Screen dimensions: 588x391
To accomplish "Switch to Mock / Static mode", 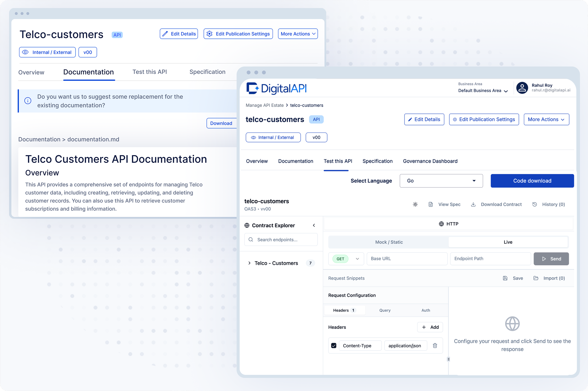I will pos(389,242).
